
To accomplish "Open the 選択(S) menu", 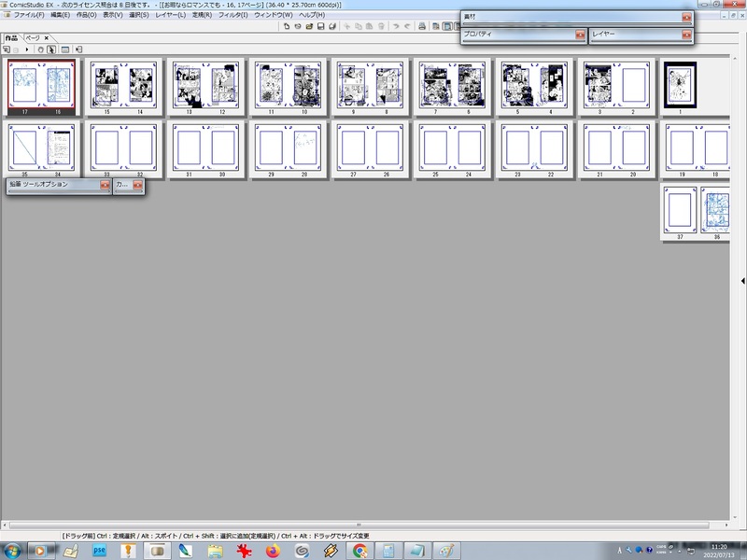I will coord(138,15).
